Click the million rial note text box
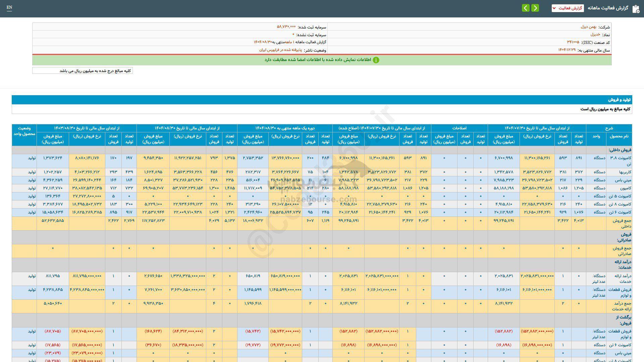Image resolution: width=644 pixels, height=362 pixels. pyautogui.click(x=83, y=71)
